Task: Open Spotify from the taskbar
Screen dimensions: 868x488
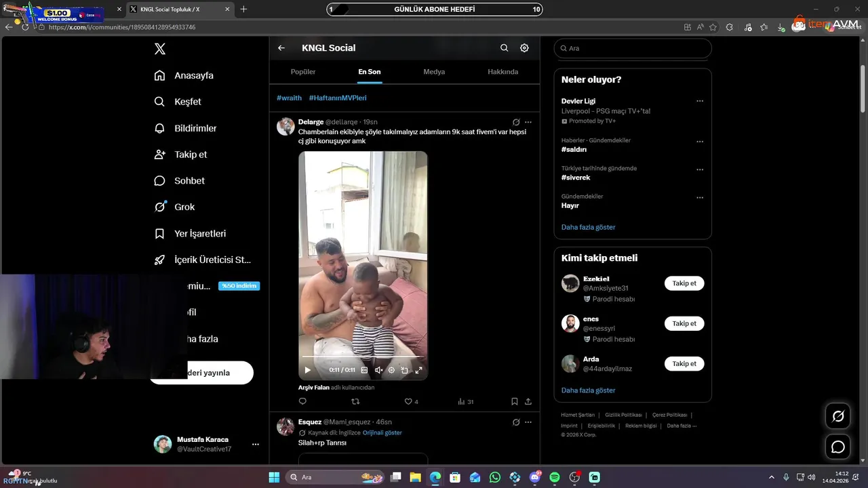Action: pyautogui.click(x=555, y=477)
